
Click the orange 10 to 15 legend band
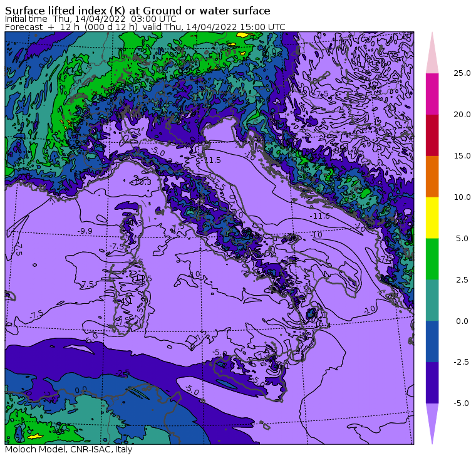tap(432, 177)
